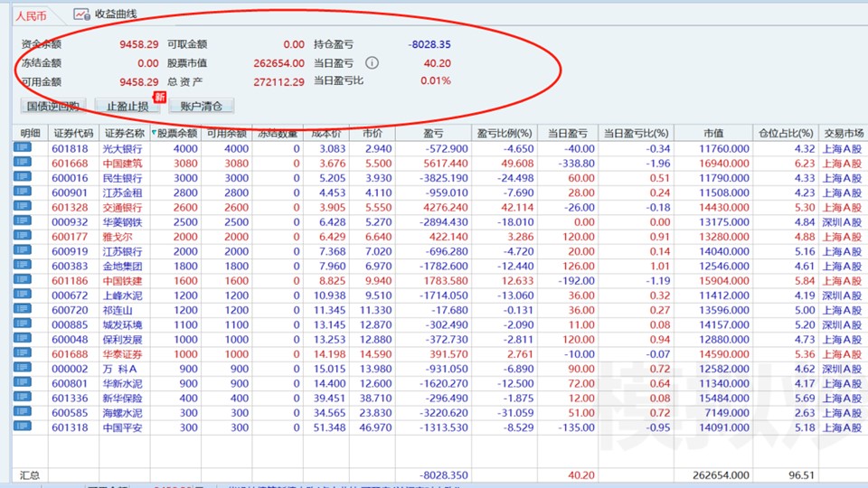Open details icon for 华泰证券 row
This screenshot has width=868, height=488.
pos(23,353)
